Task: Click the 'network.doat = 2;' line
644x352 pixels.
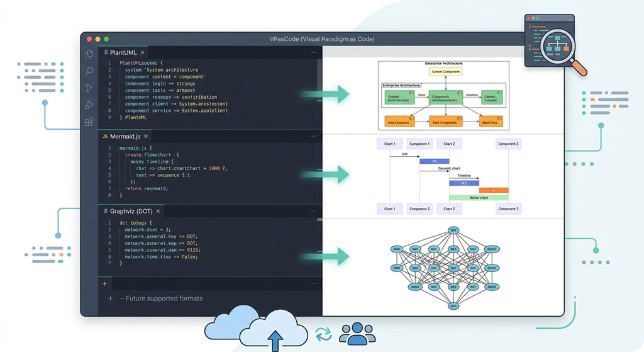Action: coord(148,230)
